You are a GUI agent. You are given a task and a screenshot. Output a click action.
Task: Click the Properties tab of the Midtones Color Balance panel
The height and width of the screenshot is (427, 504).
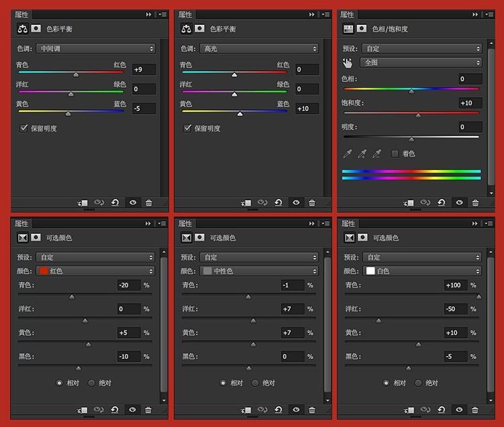coord(22,14)
